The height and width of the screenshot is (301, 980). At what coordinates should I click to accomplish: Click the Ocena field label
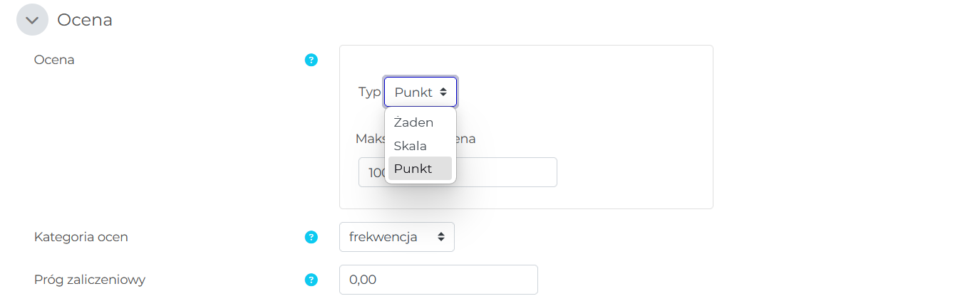54,60
